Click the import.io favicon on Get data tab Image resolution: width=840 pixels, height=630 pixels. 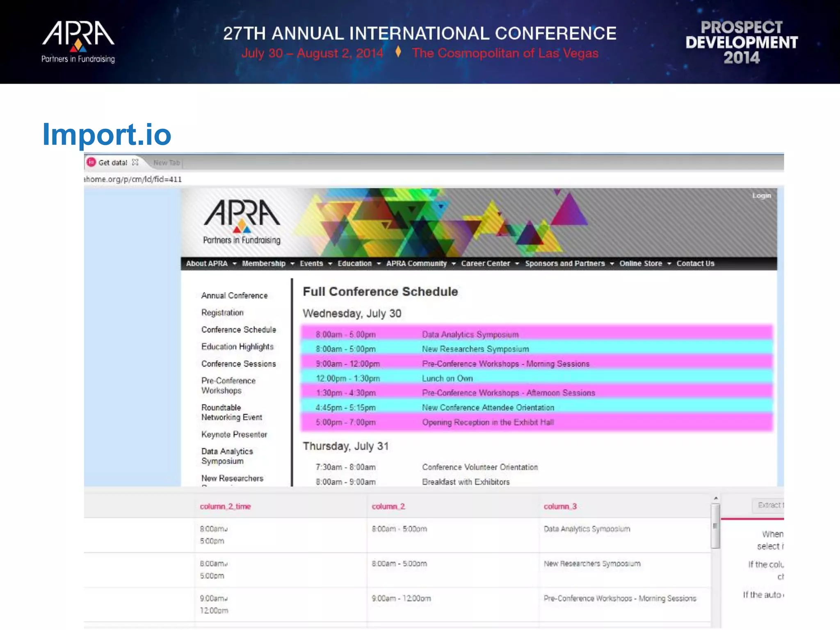(x=91, y=162)
